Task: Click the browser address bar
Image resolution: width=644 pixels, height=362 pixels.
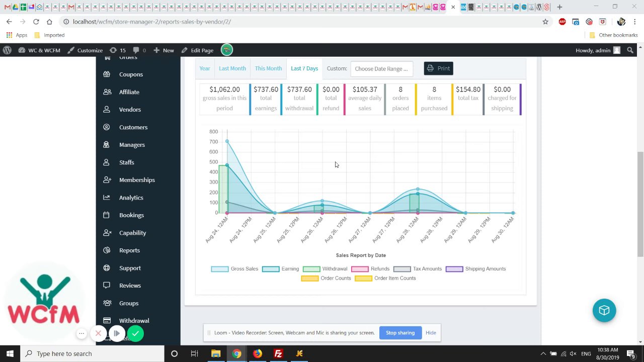Action: (302, 22)
